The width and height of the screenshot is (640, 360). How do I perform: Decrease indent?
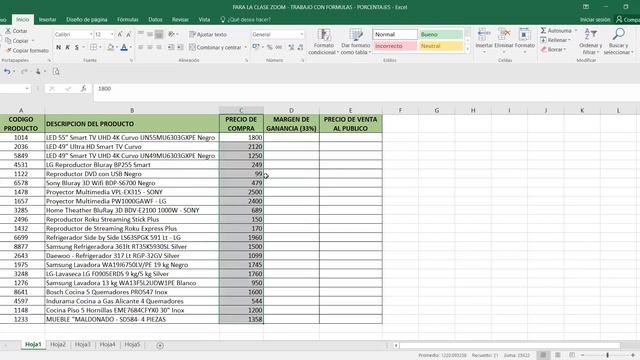(x=171, y=47)
